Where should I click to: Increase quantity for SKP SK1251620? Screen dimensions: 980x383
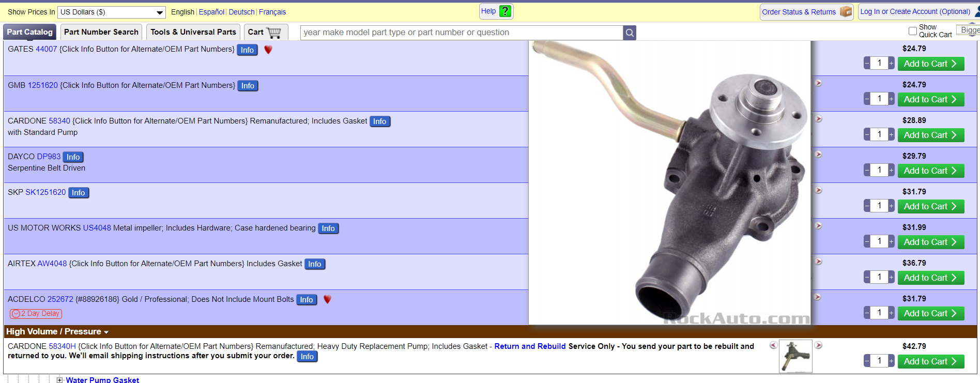tap(892, 206)
